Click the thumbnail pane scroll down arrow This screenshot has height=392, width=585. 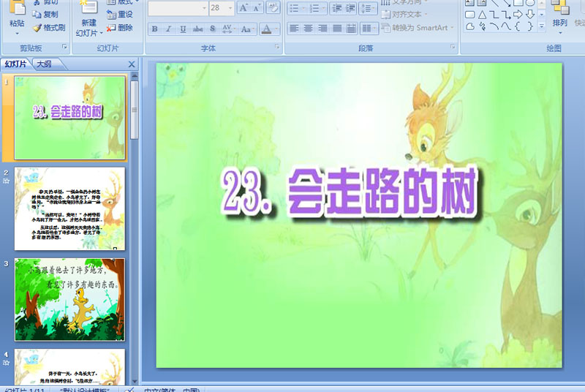[x=135, y=381]
